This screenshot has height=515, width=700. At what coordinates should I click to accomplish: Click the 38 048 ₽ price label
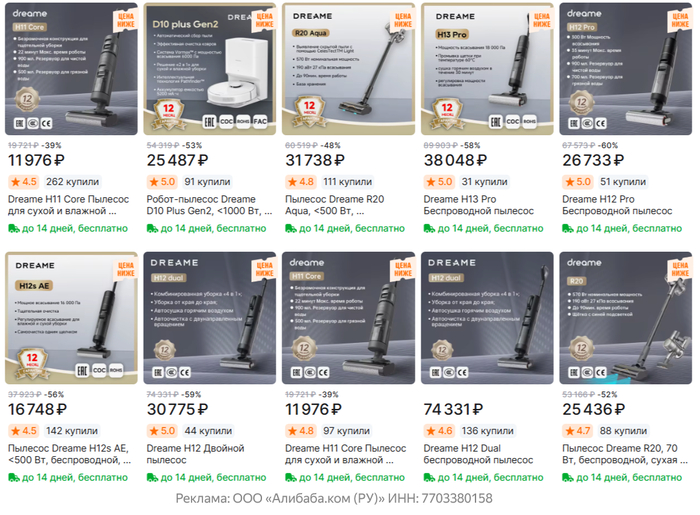[455, 160]
